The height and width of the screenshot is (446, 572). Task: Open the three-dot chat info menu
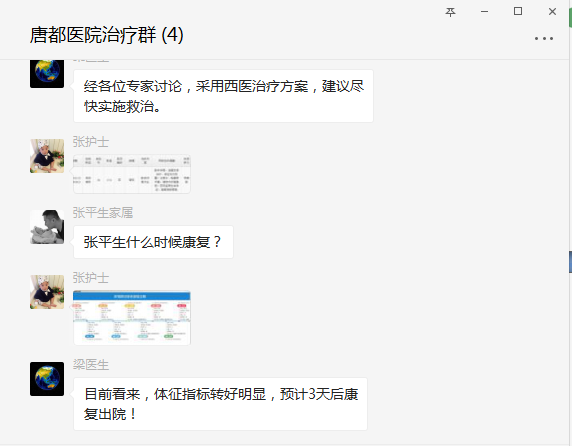click(544, 38)
